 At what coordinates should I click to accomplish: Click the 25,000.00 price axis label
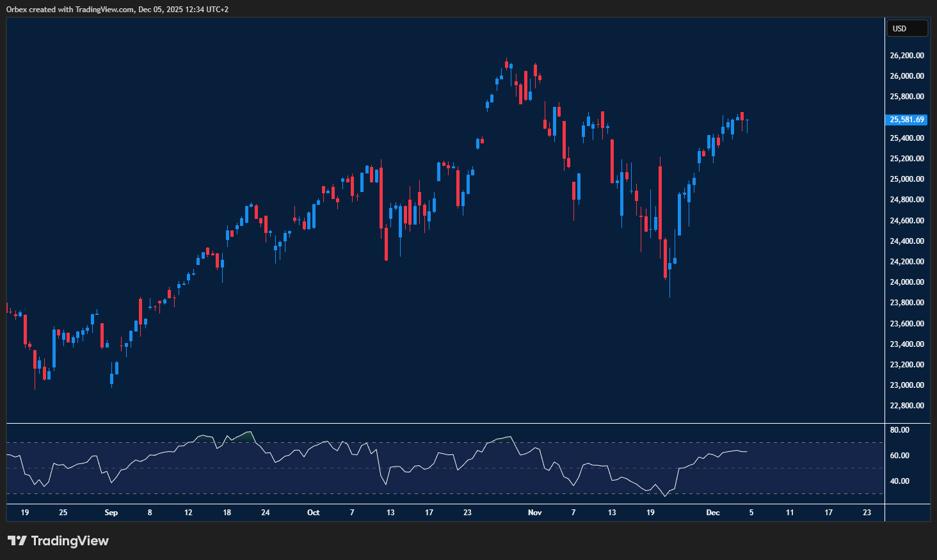(x=907, y=179)
